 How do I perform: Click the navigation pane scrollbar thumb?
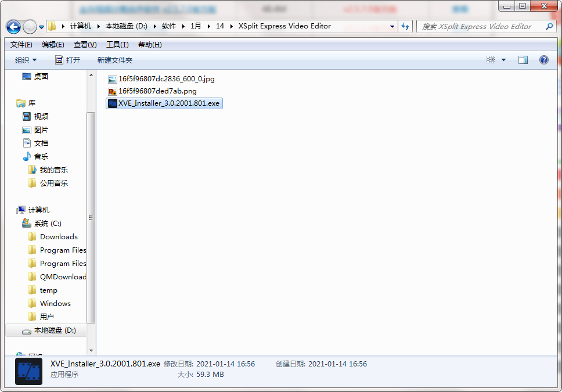91,218
